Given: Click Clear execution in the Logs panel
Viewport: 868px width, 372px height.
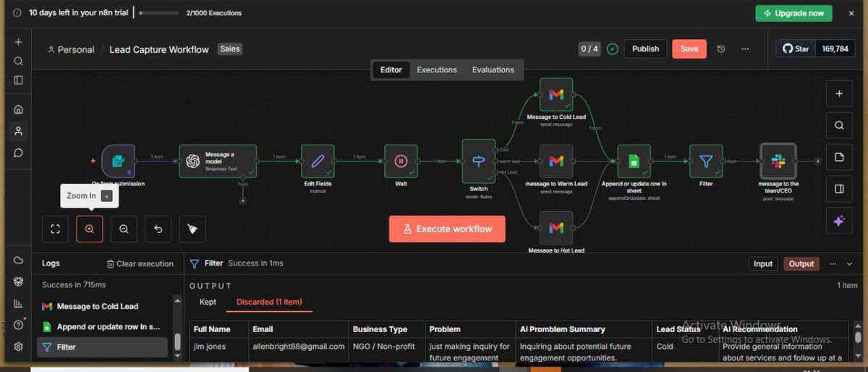Looking at the screenshot, I should (x=140, y=264).
